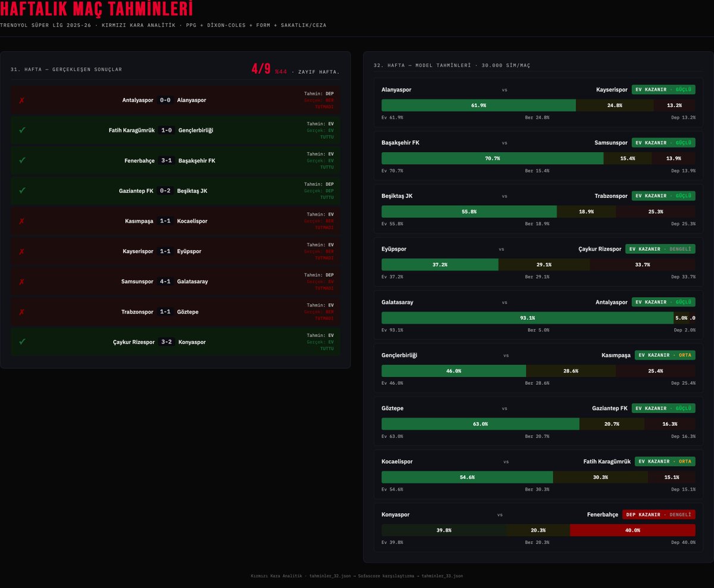Click Gerçek: BER on the Trabzonspor 1-1 Göztepe row
Screen dimensions: 714x588
click(319, 312)
